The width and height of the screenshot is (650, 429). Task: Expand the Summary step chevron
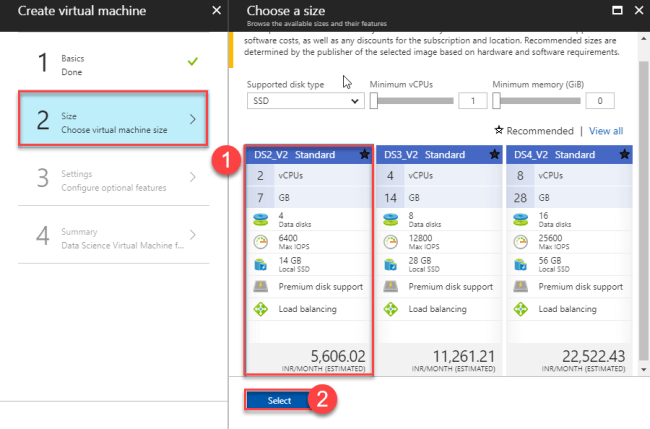point(193,235)
